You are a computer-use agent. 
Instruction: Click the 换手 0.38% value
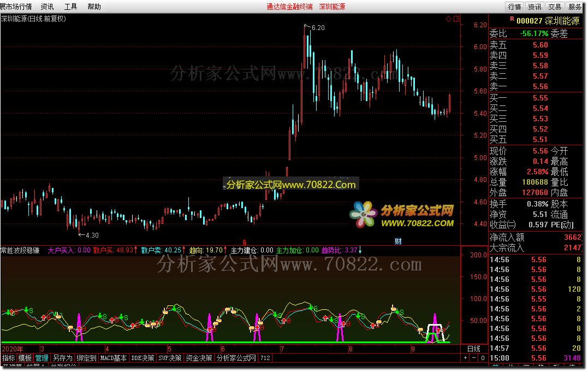click(537, 204)
